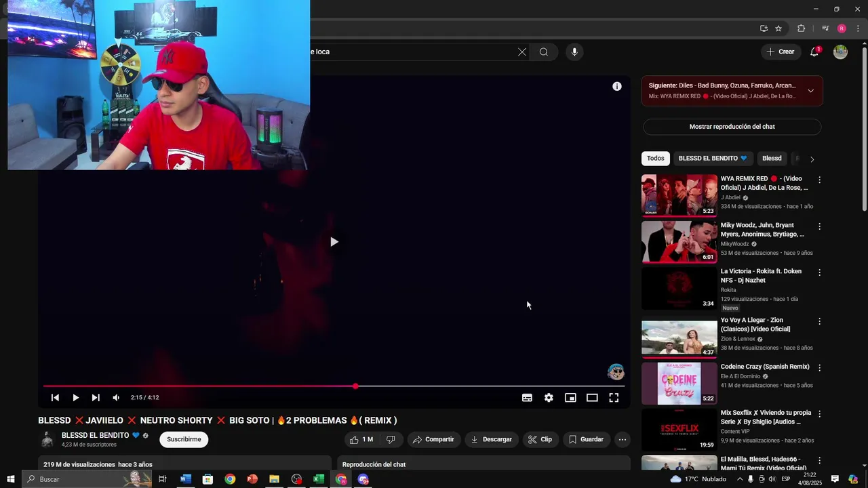Select the Blessd filter chip
Image resolution: width=868 pixels, height=488 pixels.
coord(772,159)
